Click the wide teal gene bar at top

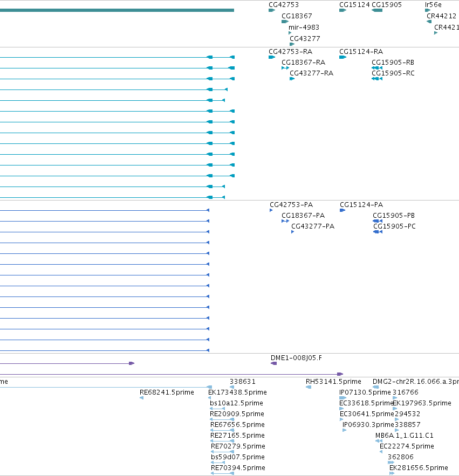click(x=117, y=10)
